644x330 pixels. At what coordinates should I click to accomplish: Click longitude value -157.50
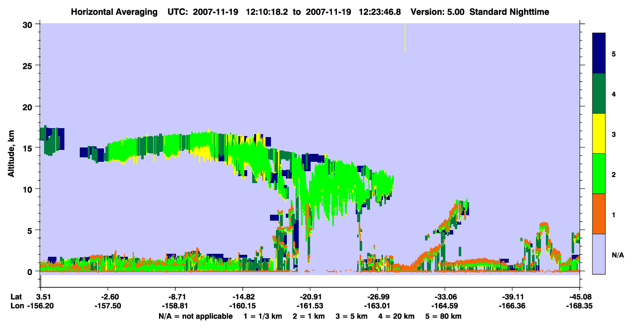(107, 306)
